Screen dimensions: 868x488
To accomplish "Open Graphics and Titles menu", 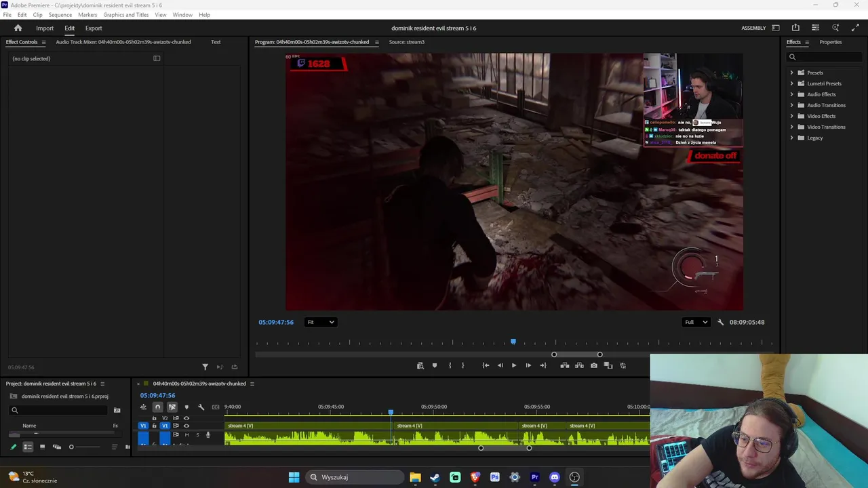I will click(x=126, y=14).
